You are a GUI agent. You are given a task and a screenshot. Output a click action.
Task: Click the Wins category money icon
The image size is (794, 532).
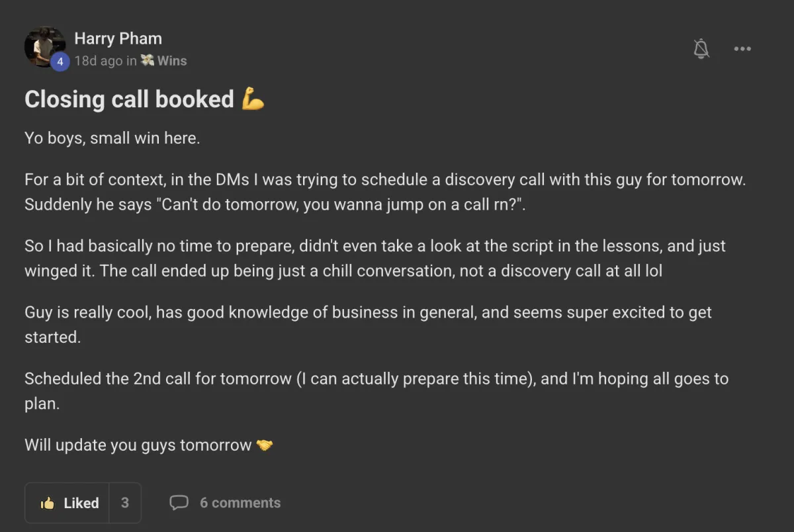coord(147,60)
